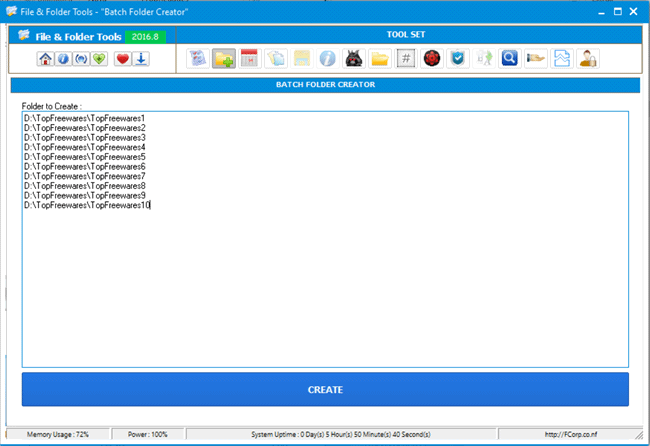Select the folder with green plus tool

tap(224, 59)
